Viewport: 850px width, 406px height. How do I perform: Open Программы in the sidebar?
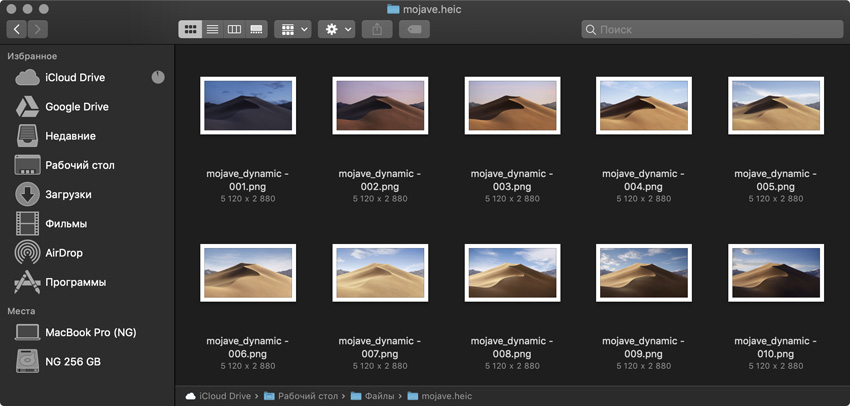click(75, 282)
